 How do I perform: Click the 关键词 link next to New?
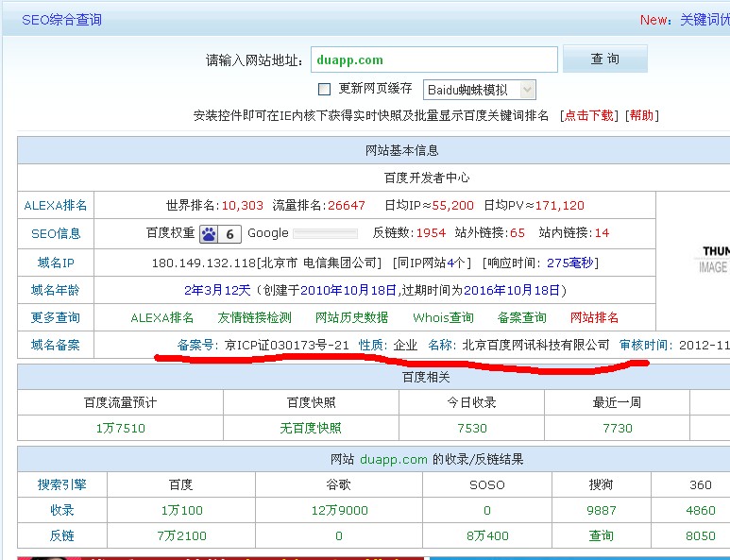click(705, 20)
